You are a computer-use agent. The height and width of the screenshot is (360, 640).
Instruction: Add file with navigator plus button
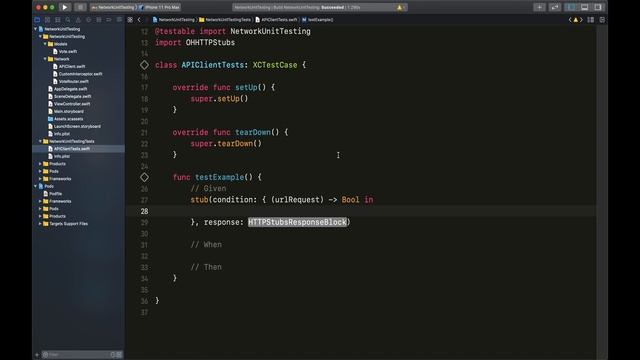point(37,355)
